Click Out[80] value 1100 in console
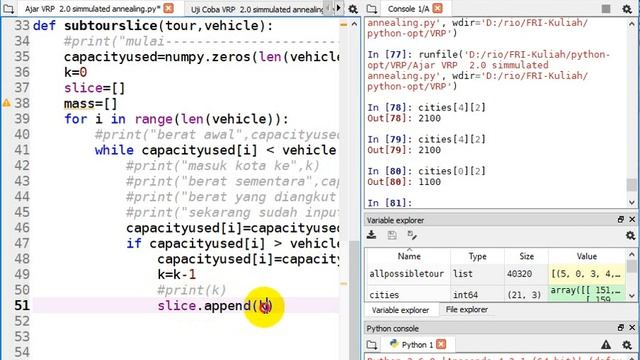This screenshot has width=640, height=360. [429, 182]
